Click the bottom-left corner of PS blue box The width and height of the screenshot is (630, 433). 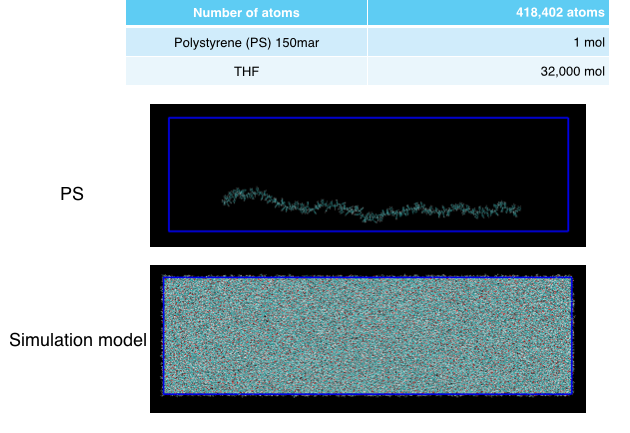tap(169, 231)
